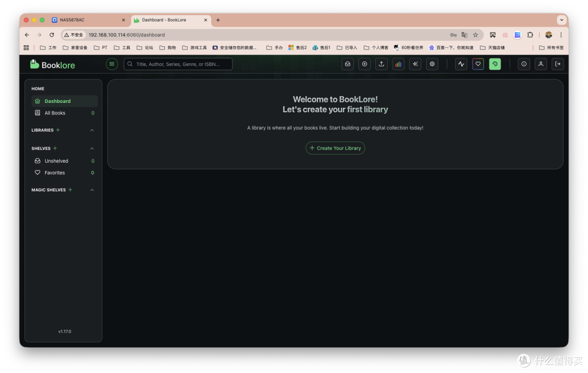This screenshot has width=588, height=373.
Task: Add a new library with the plus icon
Action: point(58,130)
